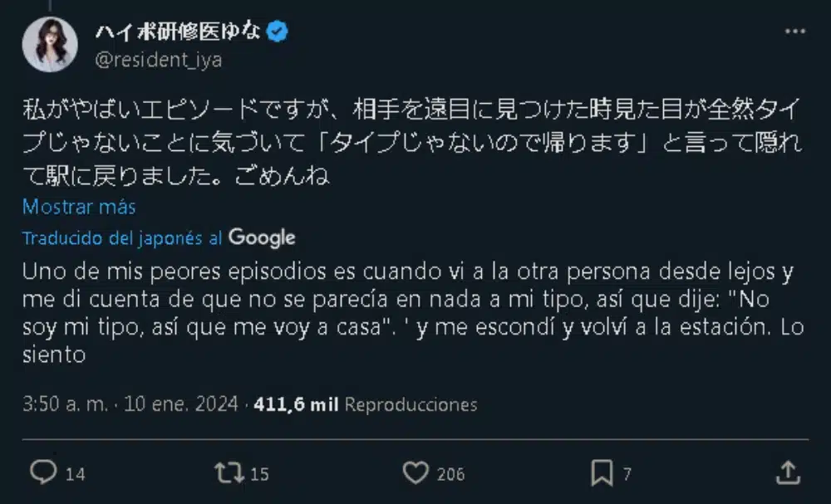Bookmark this tweet using the bookmark icon
Screen dimensions: 831x504
[601, 473]
